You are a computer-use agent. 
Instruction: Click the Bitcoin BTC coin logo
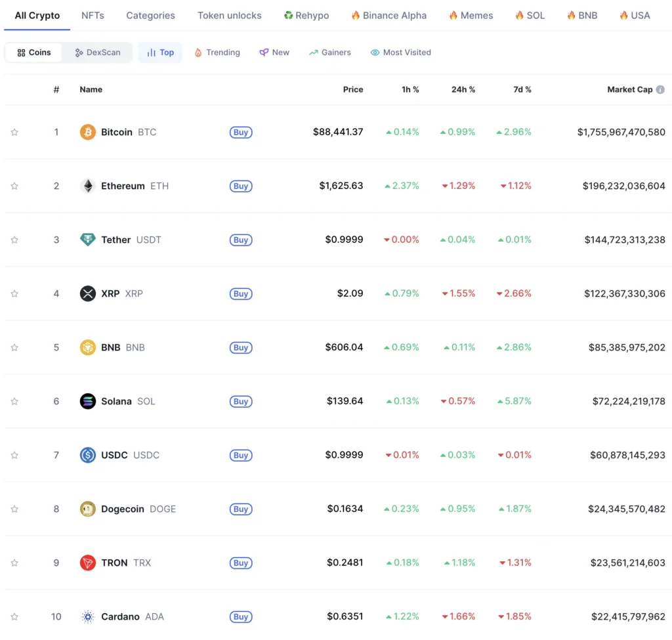[87, 132]
